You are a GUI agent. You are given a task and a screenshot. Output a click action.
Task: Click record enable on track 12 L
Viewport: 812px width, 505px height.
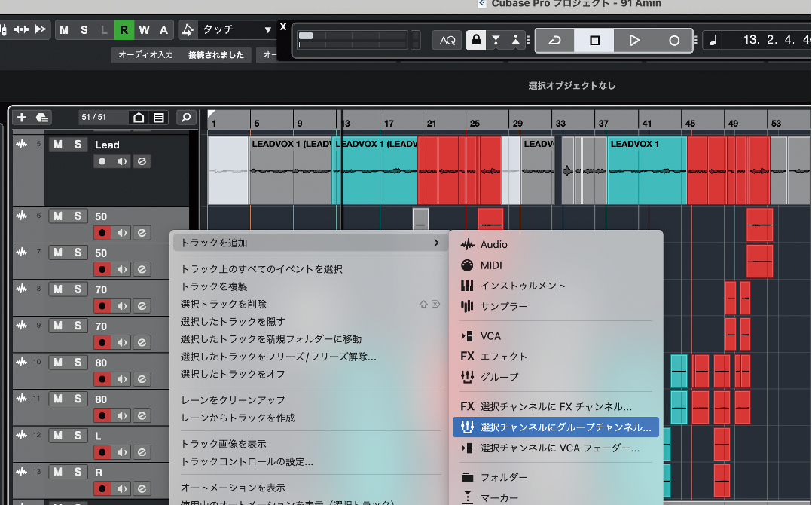coord(102,453)
